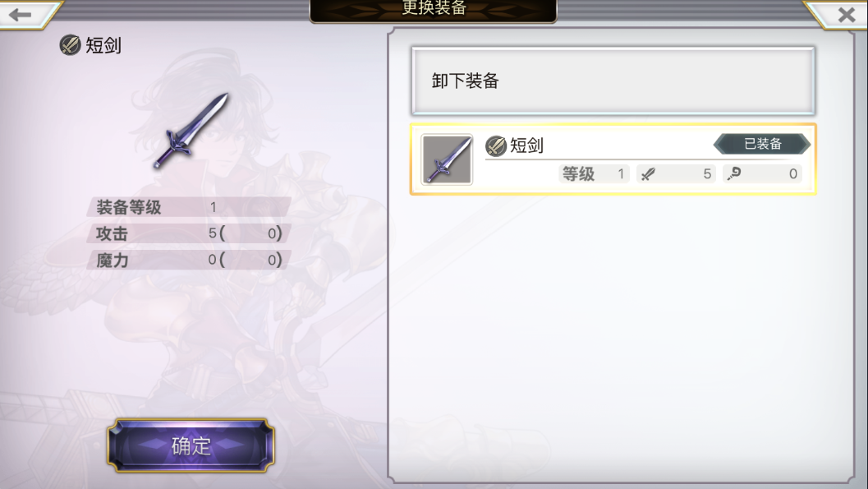
Task: Tap the 等级 level field in list item
Action: click(594, 174)
